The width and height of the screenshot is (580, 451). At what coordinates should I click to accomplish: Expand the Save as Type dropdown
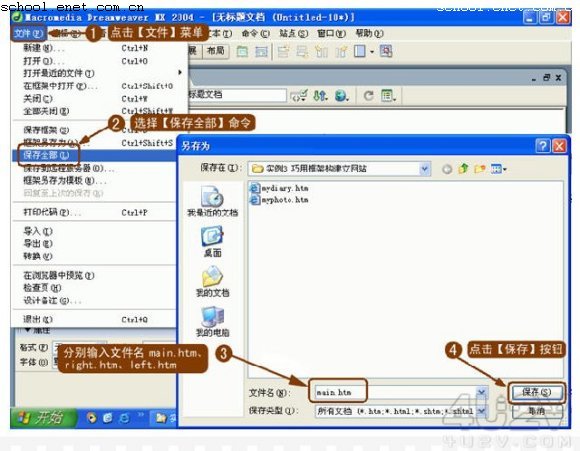point(481,411)
